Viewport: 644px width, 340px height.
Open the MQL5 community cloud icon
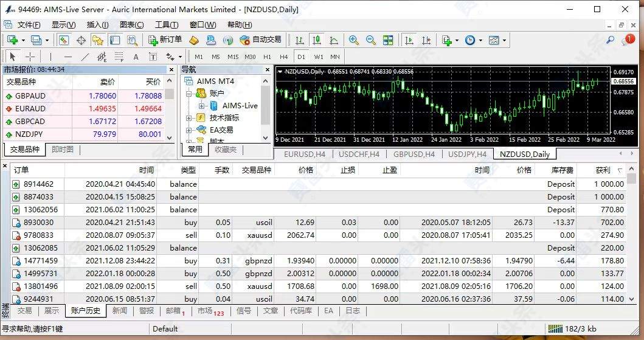click(x=210, y=40)
